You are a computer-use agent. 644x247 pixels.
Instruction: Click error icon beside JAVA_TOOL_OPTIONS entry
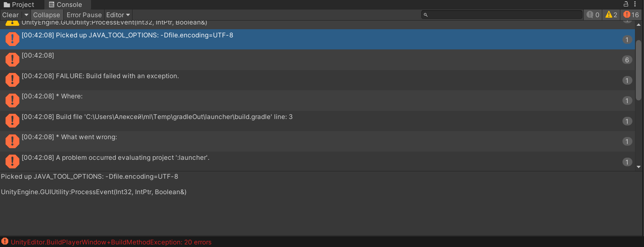click(12, 39)
